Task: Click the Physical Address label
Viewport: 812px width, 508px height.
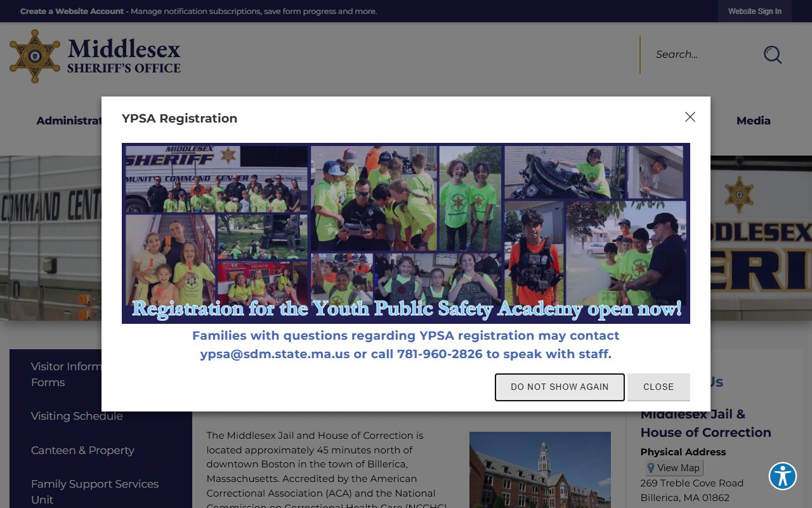Action: point(683,452)
